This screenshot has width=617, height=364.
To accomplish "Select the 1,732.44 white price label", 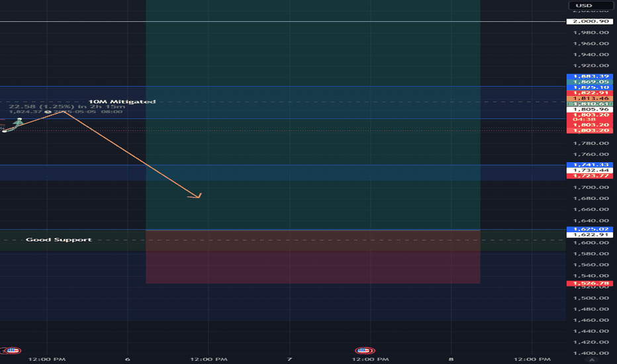I will point(589,170).
